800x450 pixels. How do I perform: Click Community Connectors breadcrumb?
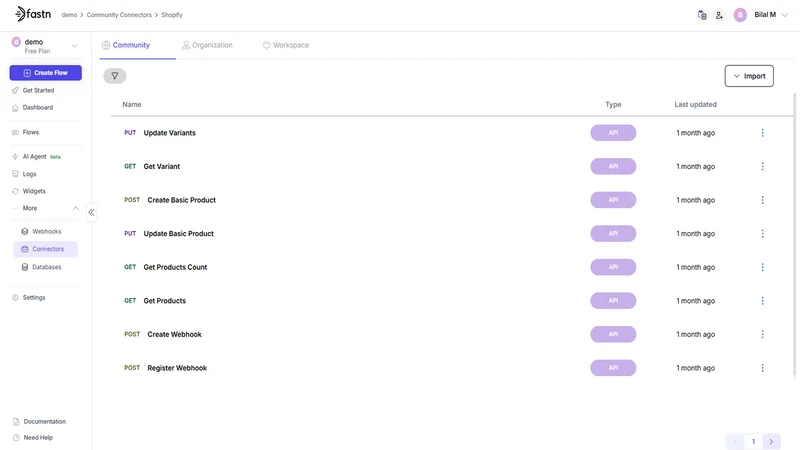(x=119, y=15)
